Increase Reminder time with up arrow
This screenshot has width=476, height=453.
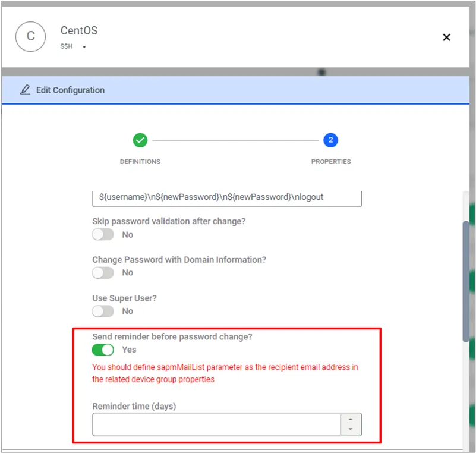point(351,419)
